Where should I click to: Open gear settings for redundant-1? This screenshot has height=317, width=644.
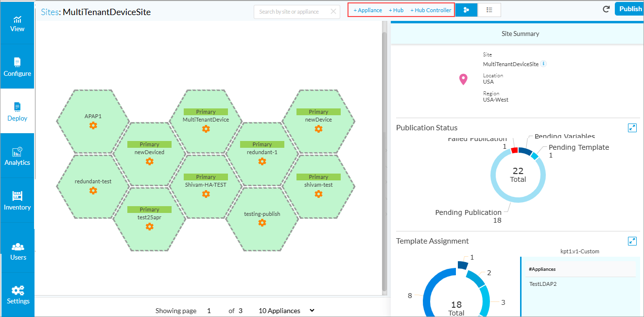262,161
